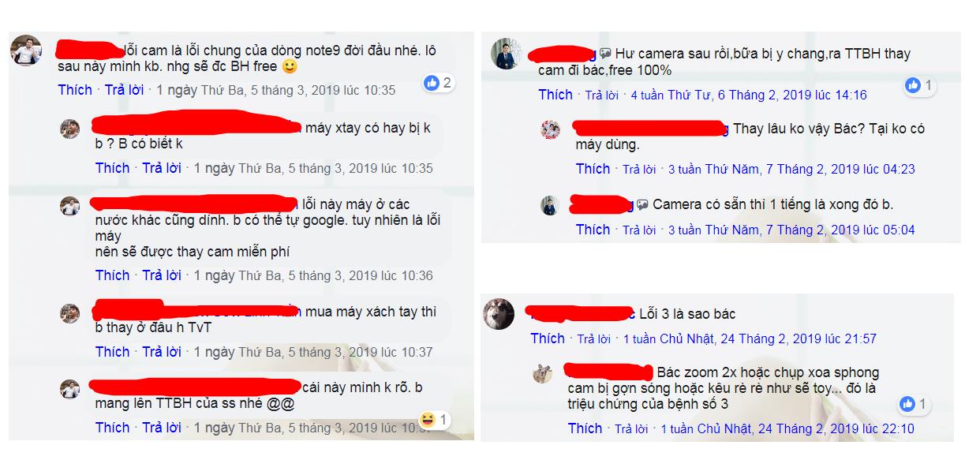Click the chat bubble icon before "Hư camera sau rồi"
980x460 pixels.
(605, 54)
